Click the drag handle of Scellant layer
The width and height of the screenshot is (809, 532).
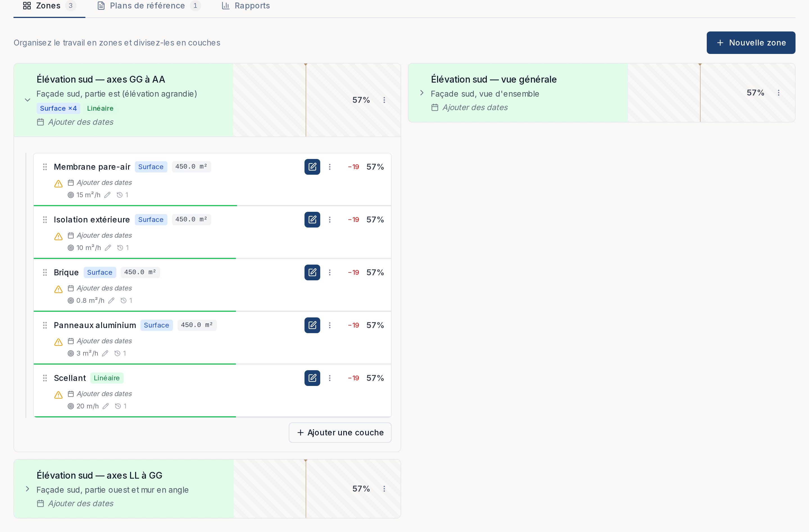[x=45, y=378]
